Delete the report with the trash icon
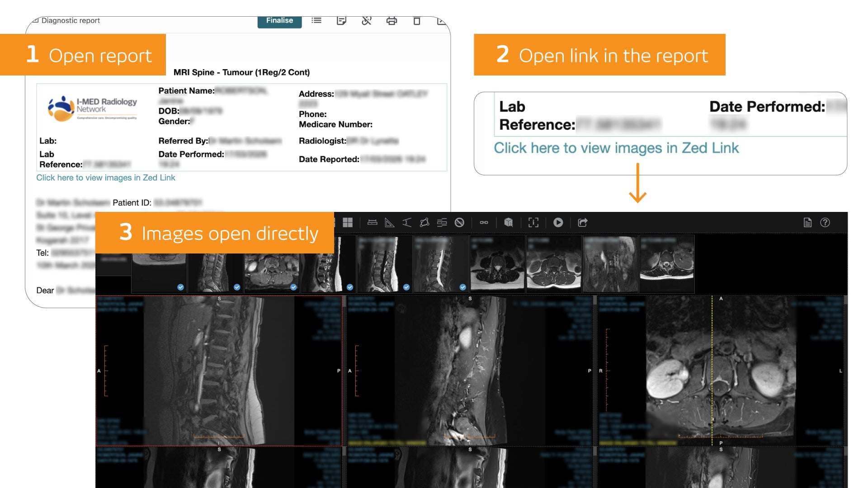The image size is (868, 488). pyautogui.click(x=417, y=21)
